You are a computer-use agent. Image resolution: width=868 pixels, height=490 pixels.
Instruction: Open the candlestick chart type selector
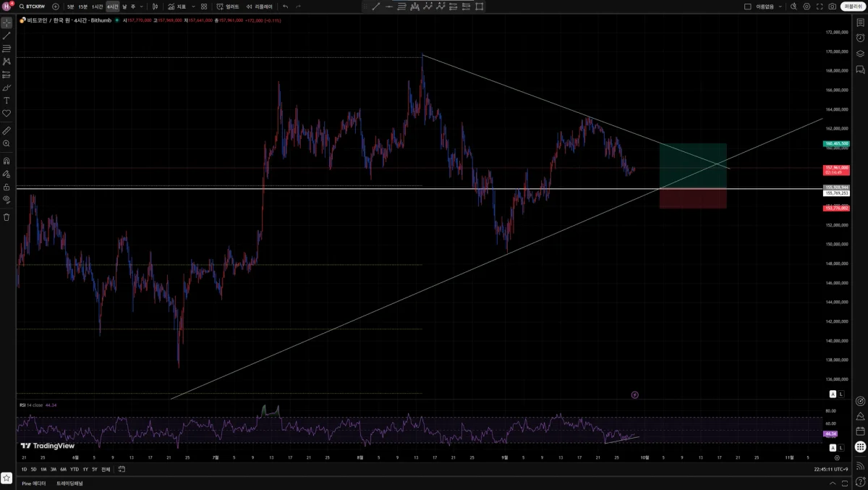point(155,7)
